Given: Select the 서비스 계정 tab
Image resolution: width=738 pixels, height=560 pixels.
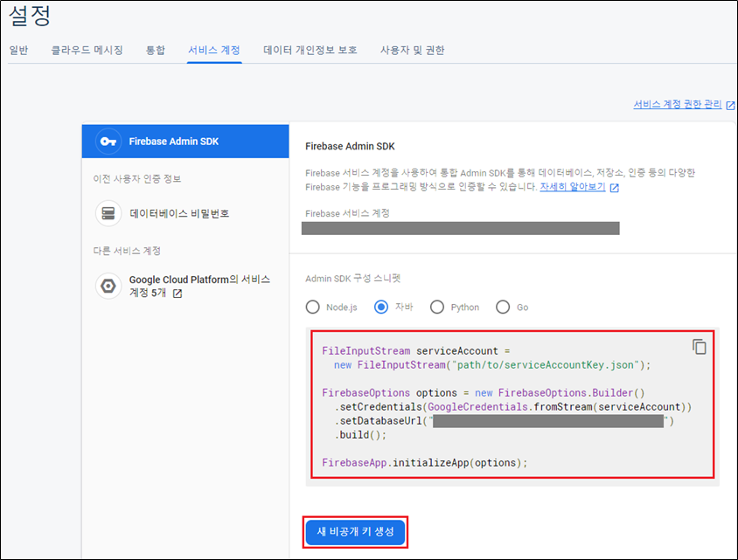Looking at the screenshot, I should 214,50.
